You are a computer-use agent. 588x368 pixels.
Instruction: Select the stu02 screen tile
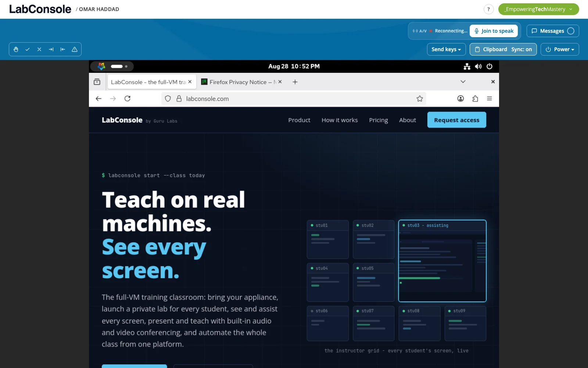pos(374,240)
